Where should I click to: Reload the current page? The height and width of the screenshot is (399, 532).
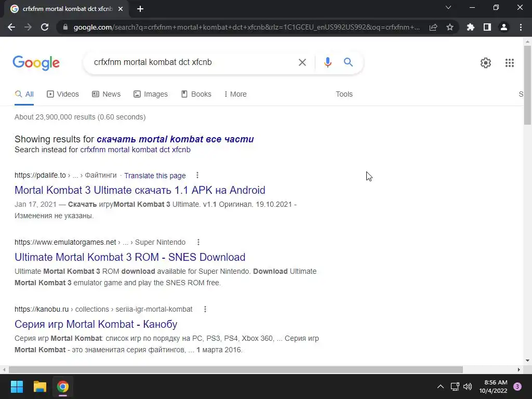[x=45, y=27]
